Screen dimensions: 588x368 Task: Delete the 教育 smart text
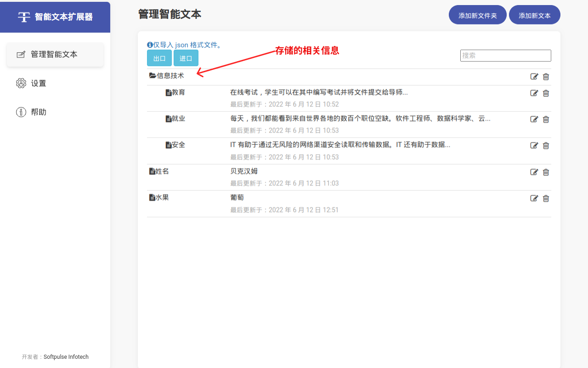(546, 93)
